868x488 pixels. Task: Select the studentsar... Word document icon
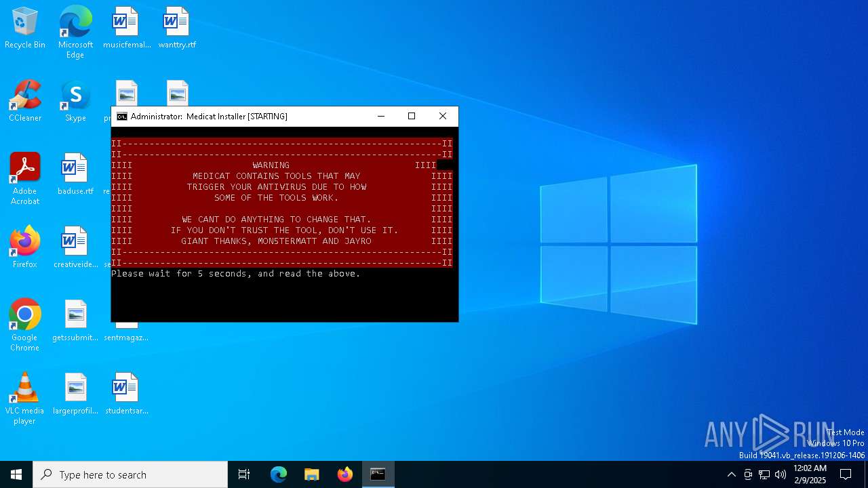126,394
